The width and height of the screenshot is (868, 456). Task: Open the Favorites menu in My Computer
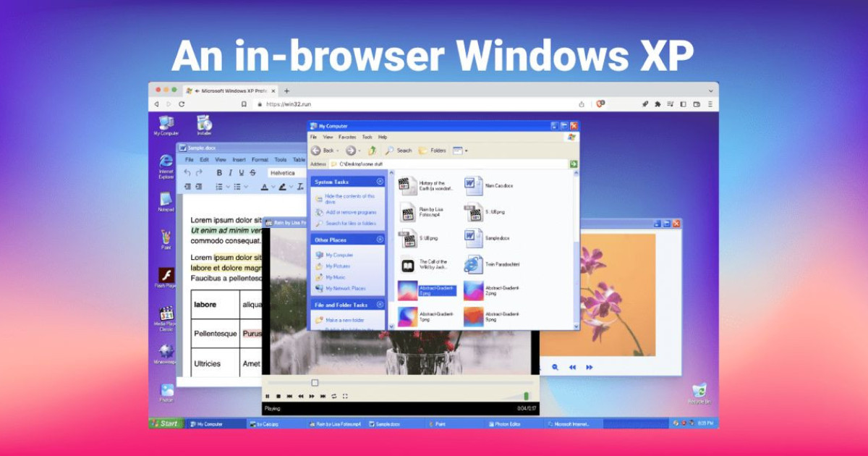click(347, 137)
